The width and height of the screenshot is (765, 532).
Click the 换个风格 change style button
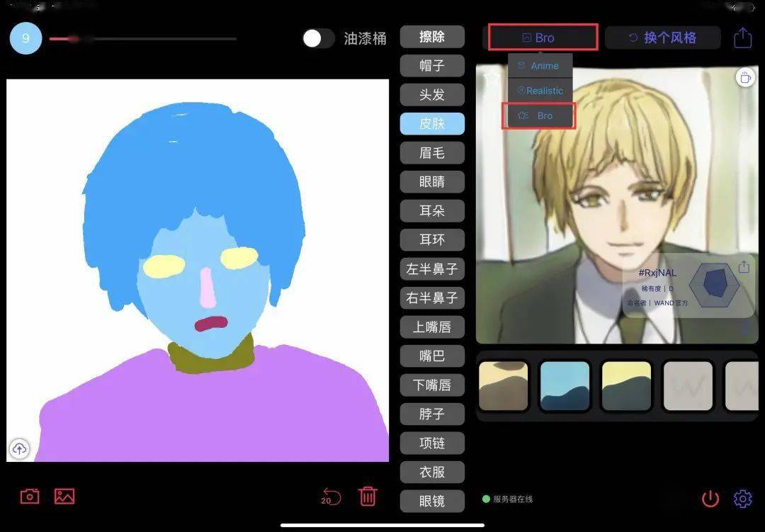(663, 37)
